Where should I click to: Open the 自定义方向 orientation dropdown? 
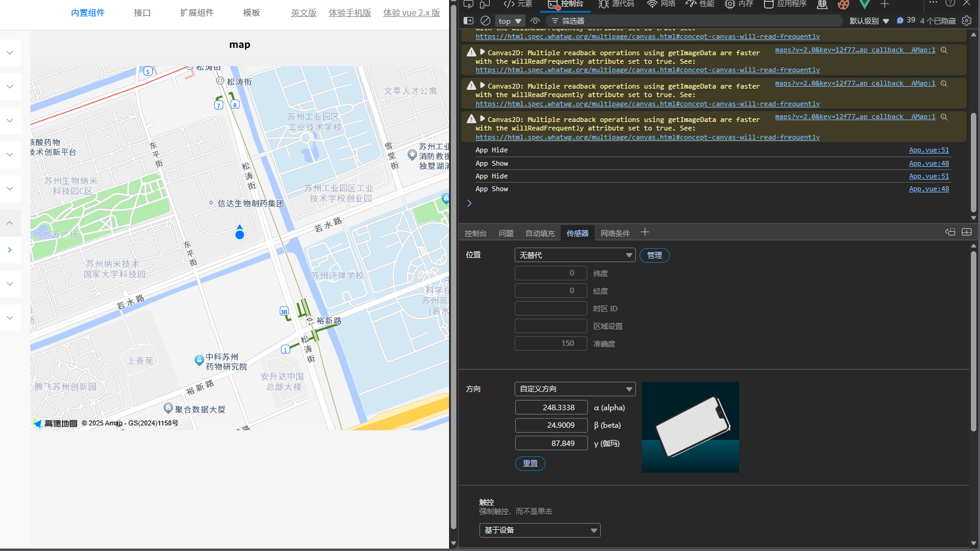(575, 389)
